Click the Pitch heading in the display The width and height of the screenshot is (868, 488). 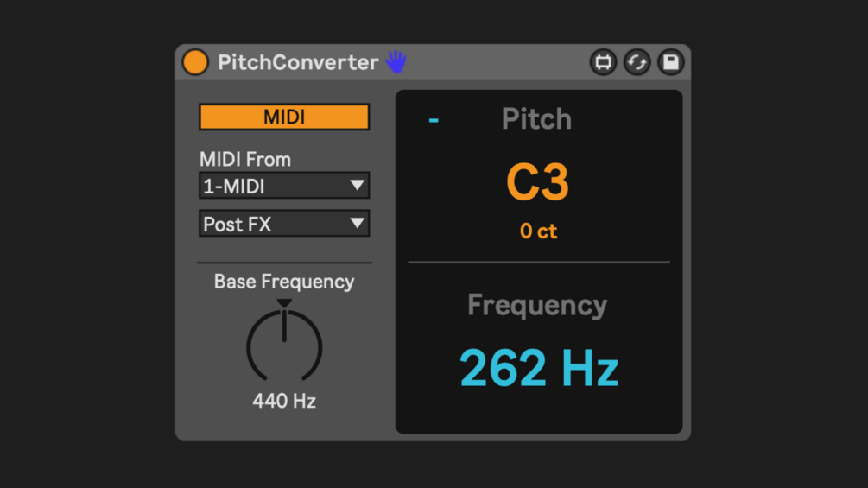click(536, 119)
